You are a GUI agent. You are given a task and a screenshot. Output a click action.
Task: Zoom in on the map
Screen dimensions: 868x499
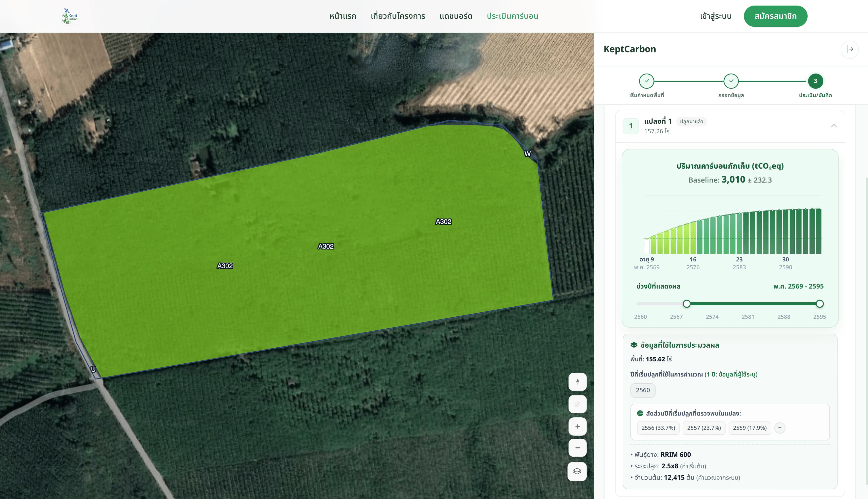[577, 427]
